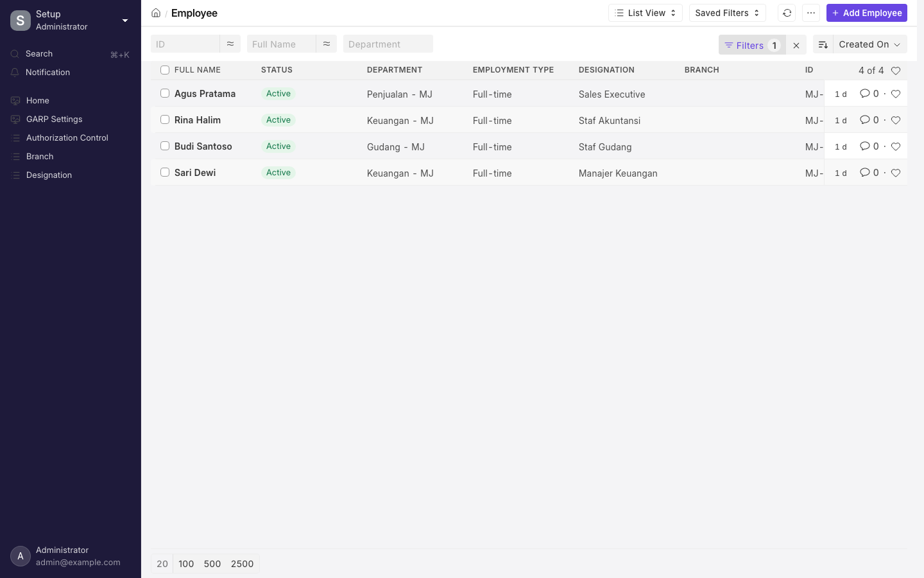
Task: Tick the Sari Dewi row checkbox
Action: 165,172
